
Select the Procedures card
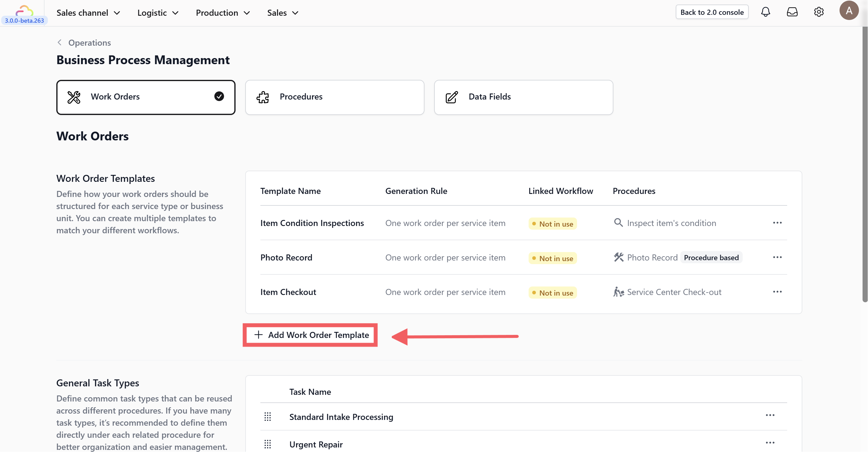click(334, 97)
